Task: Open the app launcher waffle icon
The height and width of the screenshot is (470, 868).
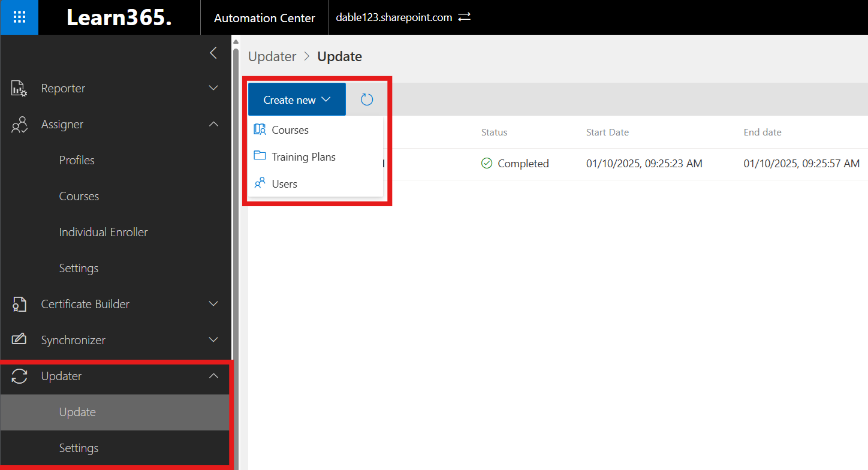Action: point(19,17)
